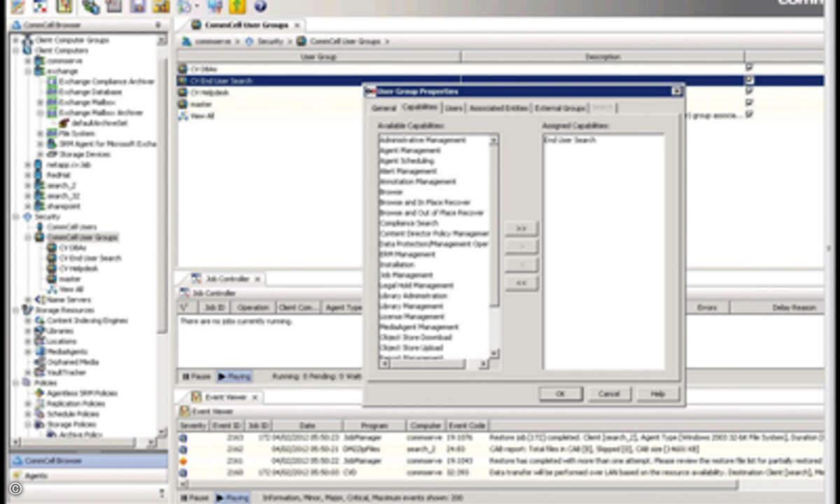The width and height of the screenshot is (840, 504).
Task: Click the severity icon for event 2161
Action: point(183,461)
